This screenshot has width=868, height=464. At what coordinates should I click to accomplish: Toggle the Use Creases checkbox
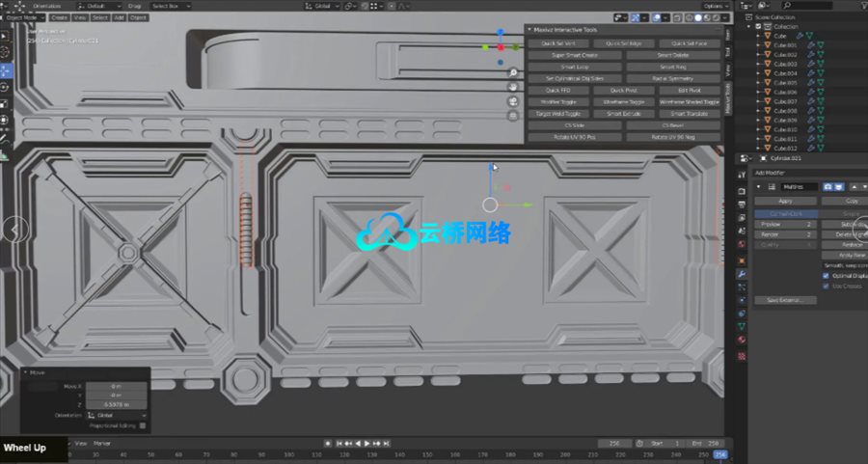pyautogui.click(x=826, y=286)
